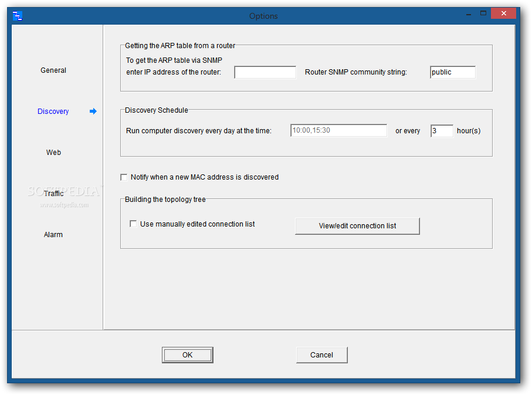Screen dimensions: 532x395
Task: Close the Options window
Action: [x=503, y=13]
